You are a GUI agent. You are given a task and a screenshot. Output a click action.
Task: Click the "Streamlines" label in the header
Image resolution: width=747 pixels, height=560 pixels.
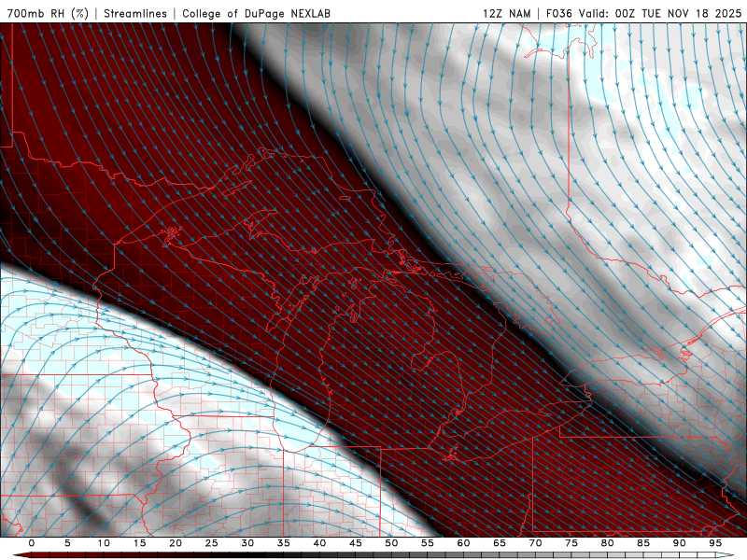(135, 13)
